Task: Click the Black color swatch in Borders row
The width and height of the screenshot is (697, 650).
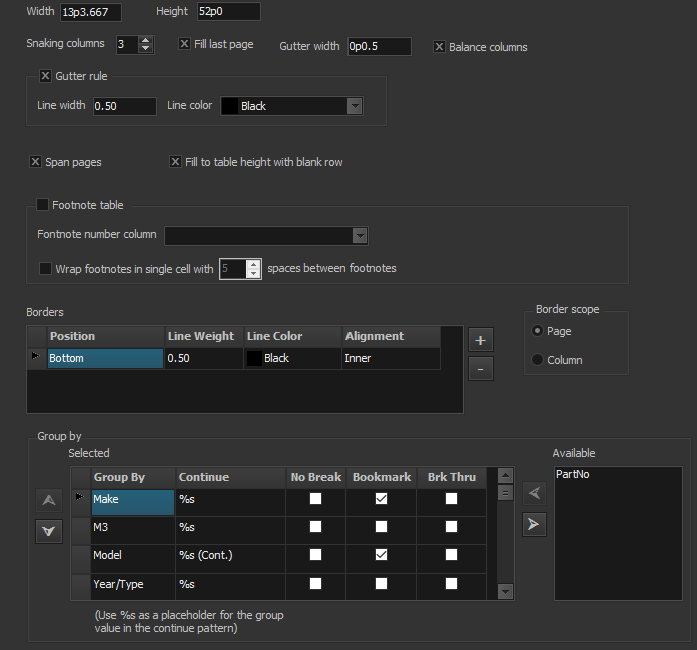Action: pyautogui.click(x=254, y=358)
